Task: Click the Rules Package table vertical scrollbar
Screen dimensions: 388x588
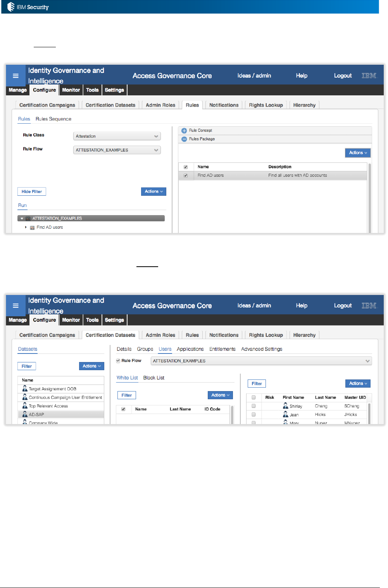Action: [370, 198]
